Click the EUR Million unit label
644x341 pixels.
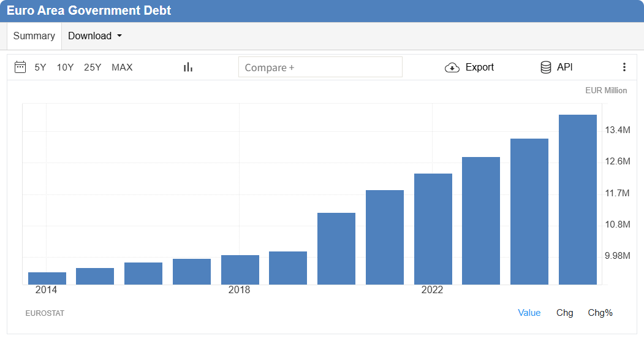click(606, 90)
